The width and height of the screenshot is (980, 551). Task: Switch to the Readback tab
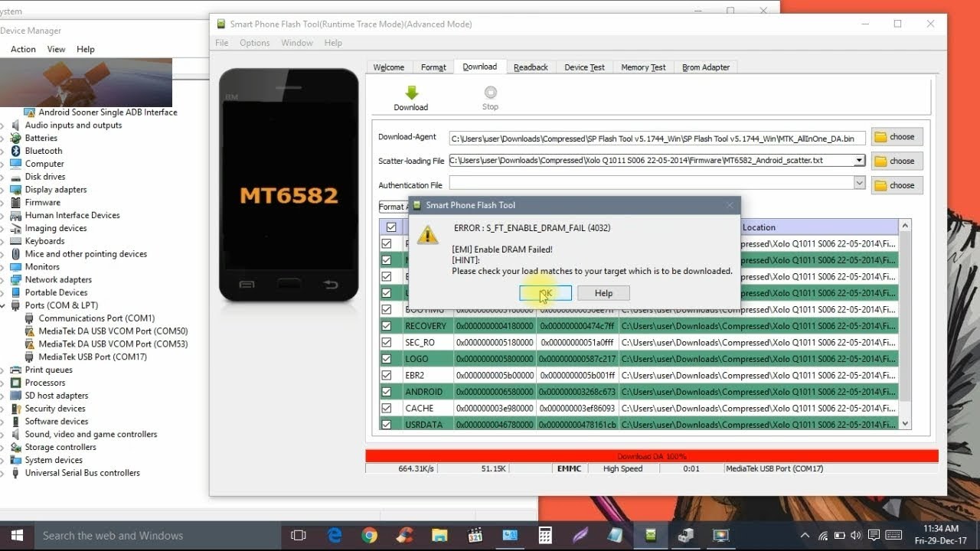coord(531,67)
